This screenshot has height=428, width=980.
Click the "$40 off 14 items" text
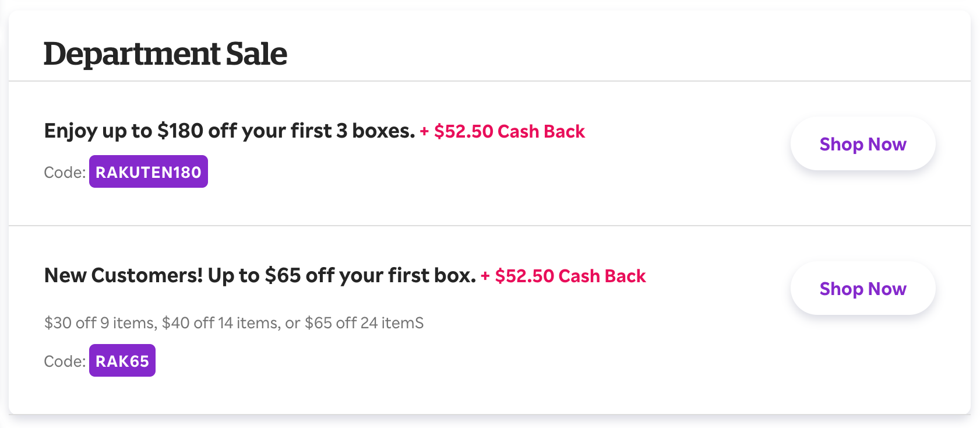pos(220,323)
